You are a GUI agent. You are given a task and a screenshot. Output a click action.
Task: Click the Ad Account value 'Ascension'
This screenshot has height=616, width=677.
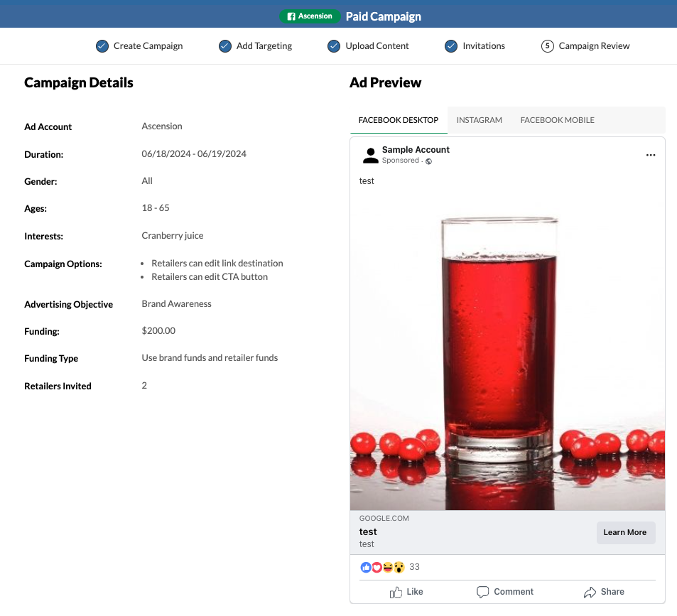click(162, 126)
